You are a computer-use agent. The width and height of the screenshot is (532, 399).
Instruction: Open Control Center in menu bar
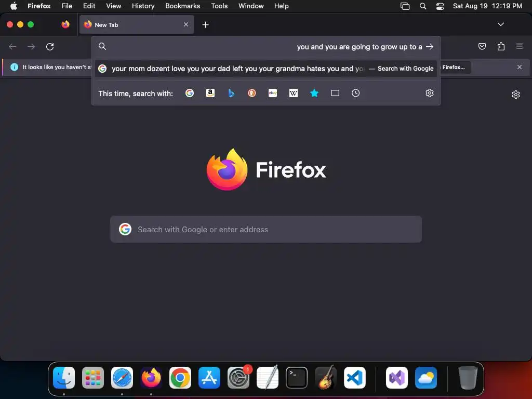click(x=440, y=6)
